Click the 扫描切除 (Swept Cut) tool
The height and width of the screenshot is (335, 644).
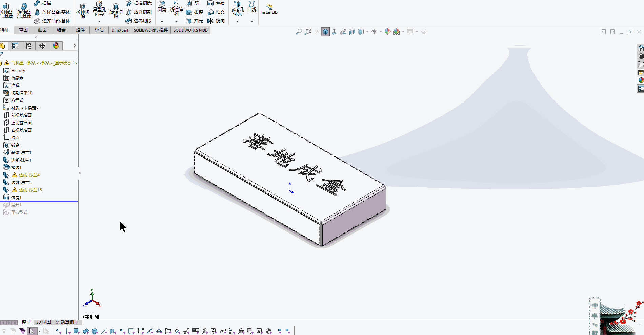(x=139, y=3)
